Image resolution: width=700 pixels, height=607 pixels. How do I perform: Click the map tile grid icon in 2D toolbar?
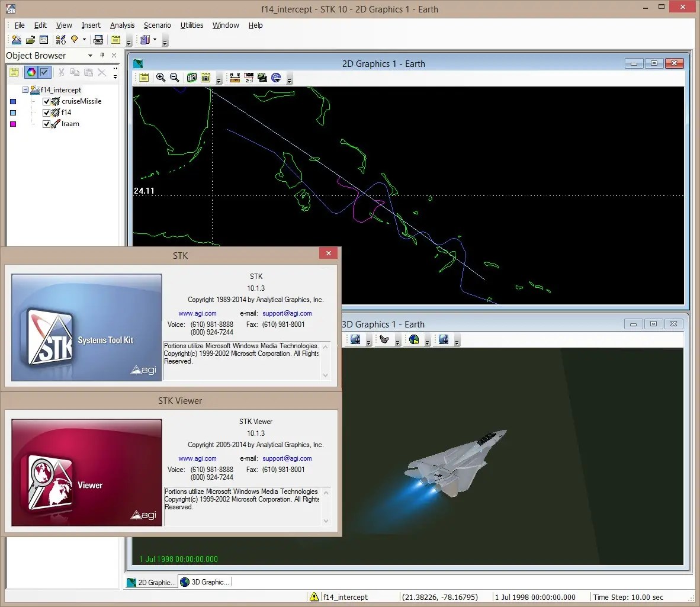click(x=262, y=78)
